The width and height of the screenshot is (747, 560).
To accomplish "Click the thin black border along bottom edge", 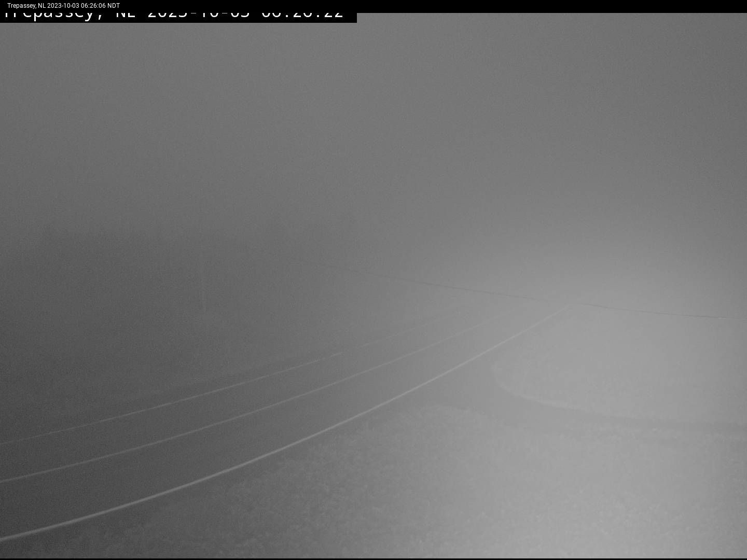I will [374, 559].
